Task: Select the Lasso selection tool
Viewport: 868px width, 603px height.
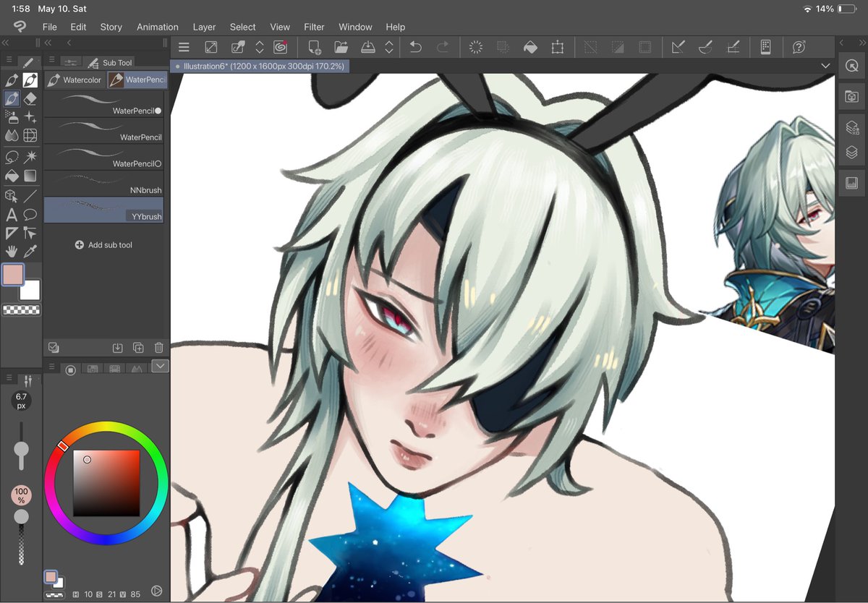Action: pos(12,156)
